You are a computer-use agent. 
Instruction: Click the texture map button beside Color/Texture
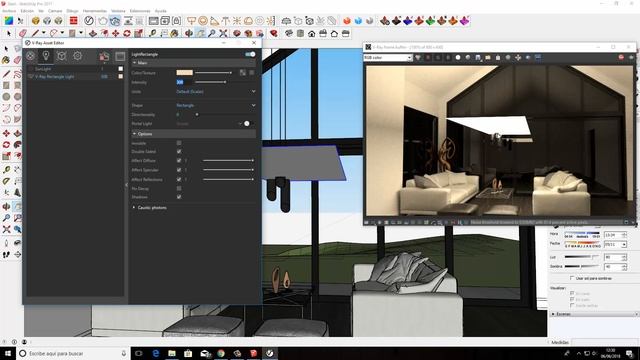(243, 73)
